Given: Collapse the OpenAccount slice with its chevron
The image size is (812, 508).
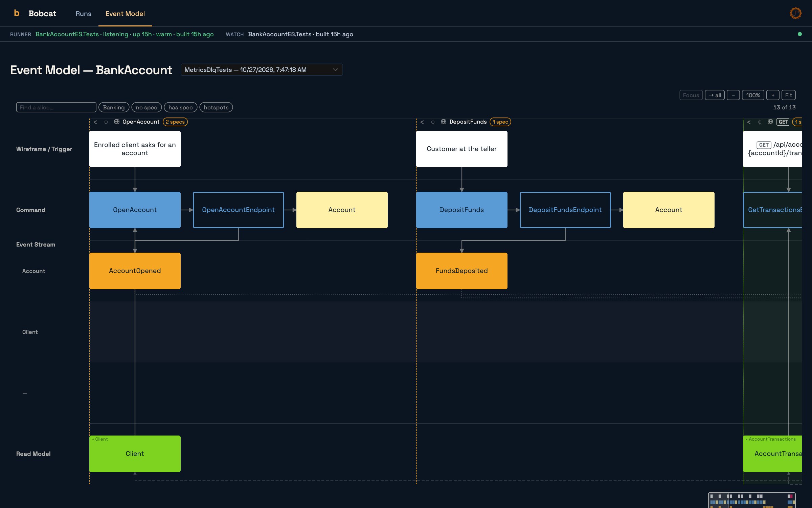Looking at the screenshot, I should [x=95, y=122].
